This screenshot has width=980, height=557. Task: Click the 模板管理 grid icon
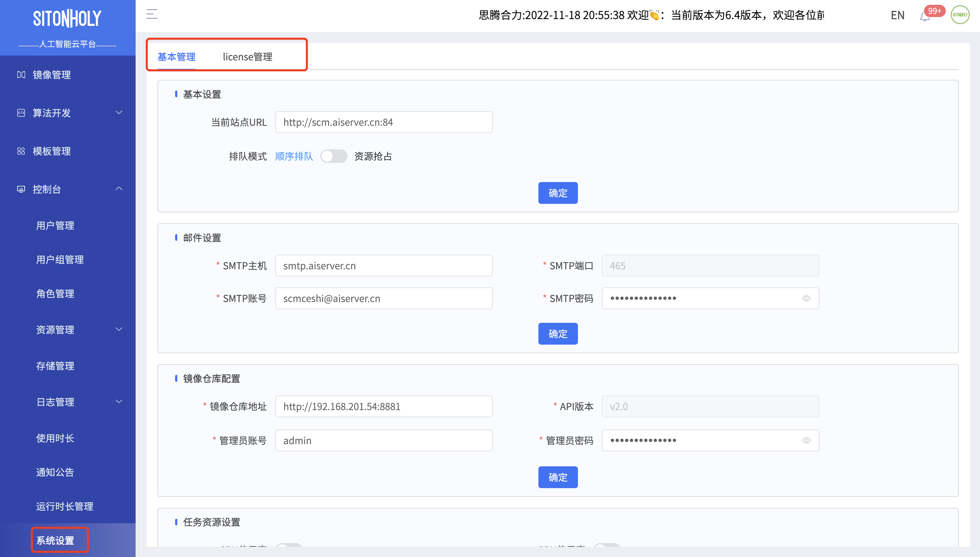pos(21,151)
